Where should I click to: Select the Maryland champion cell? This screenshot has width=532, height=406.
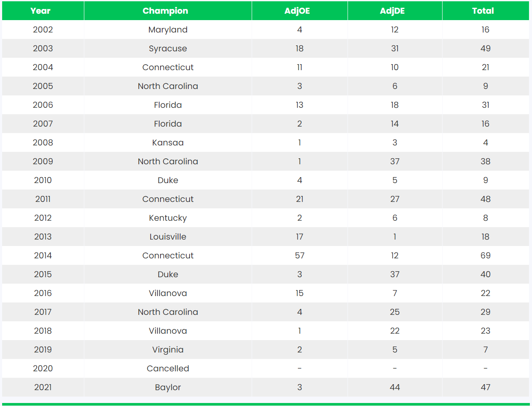pyautogui.click(x=168, y=30)
